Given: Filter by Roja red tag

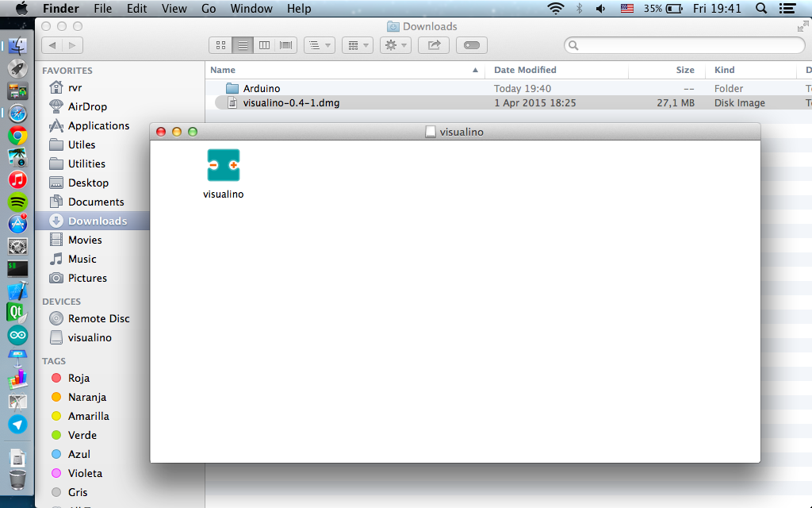Looking at the screenshot, I should pos(79,379).
